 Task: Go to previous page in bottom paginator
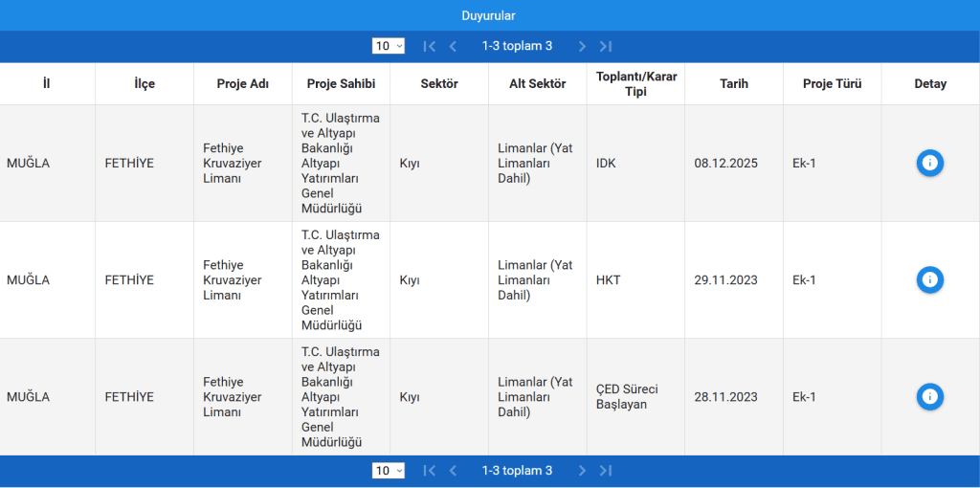click(x=453, y=471)
